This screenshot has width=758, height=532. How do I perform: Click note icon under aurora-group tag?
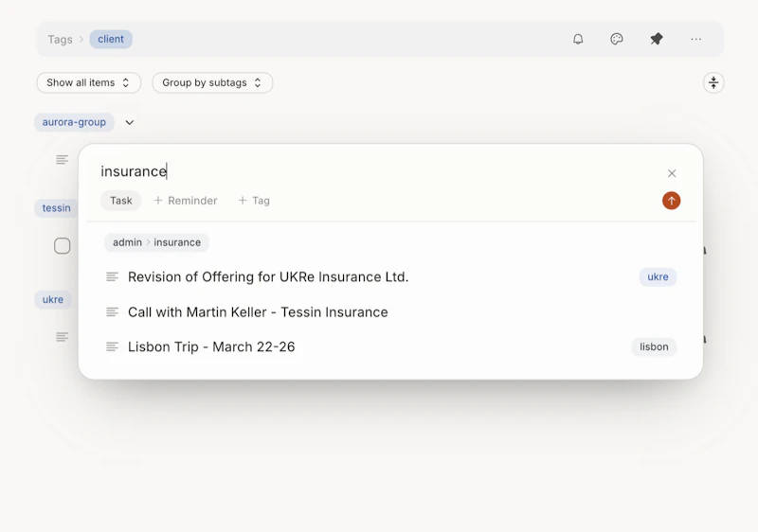[62, 159]
